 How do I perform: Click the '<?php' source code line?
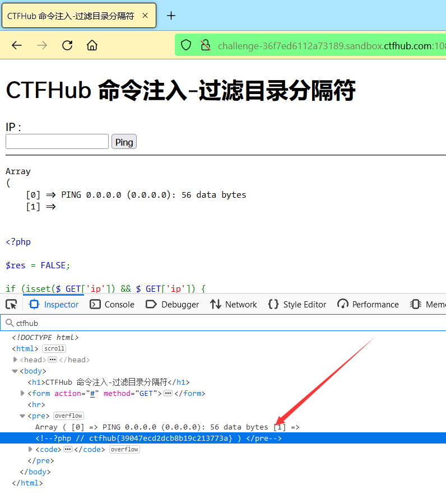coord(18,242)
